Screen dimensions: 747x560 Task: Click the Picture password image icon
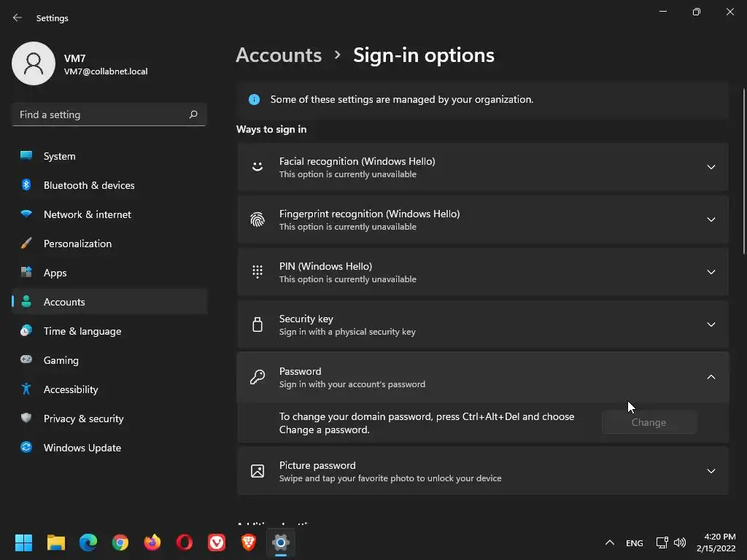(258, 471)
